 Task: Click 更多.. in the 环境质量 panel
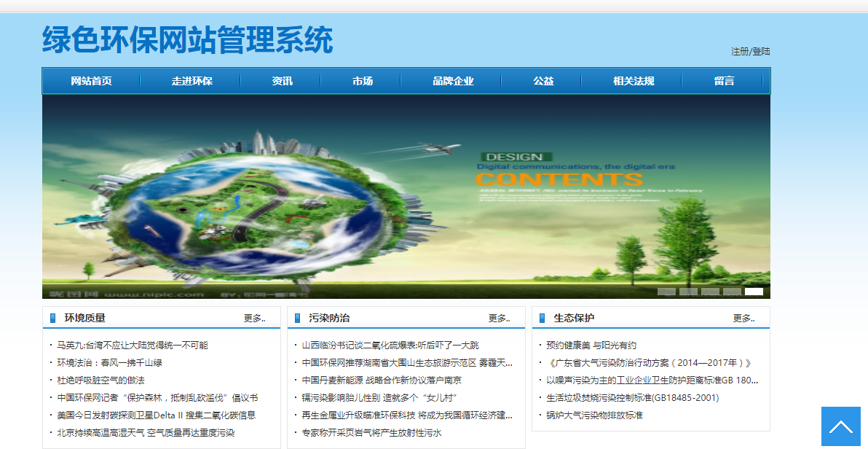click(x=254, y=319)
